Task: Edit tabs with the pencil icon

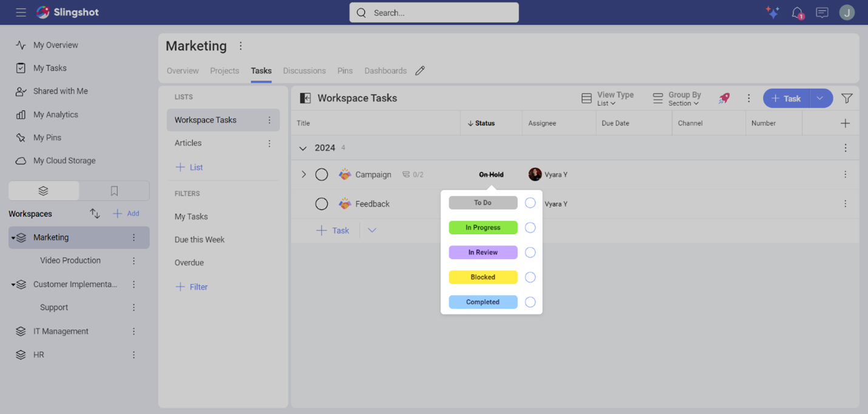Action: 420,70
